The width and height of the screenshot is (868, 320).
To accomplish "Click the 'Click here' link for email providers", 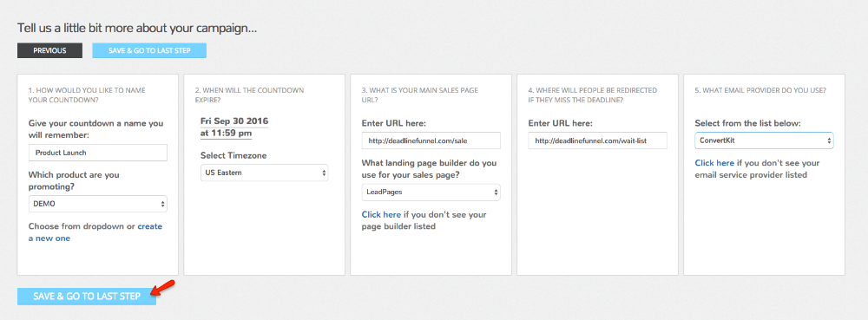I will point(714,163).
